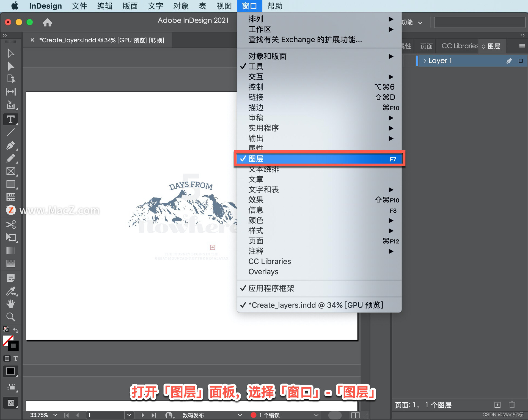The image size is (528, 420).
Task: Open page number dropdown
Action: (x=129, y=415)
